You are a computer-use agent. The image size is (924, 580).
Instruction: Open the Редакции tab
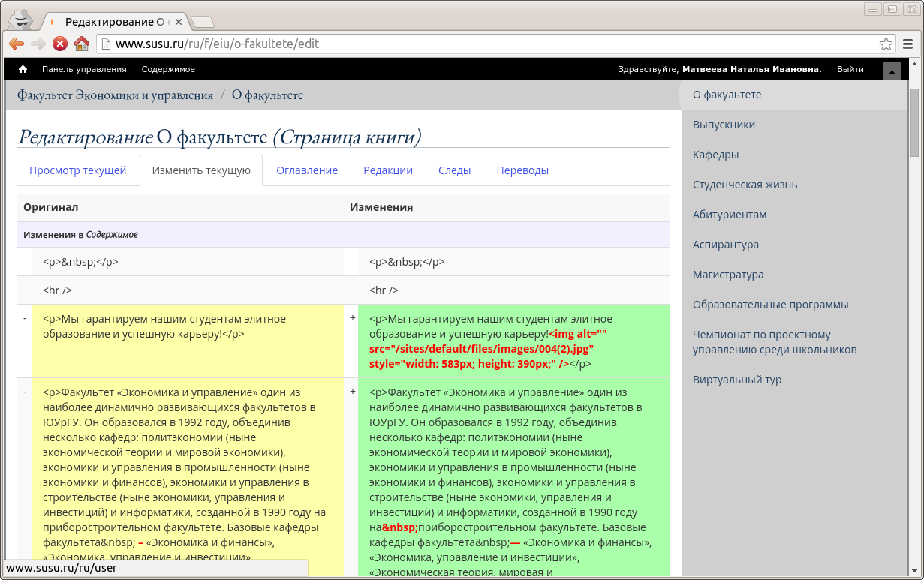click(x=388, y=170)
